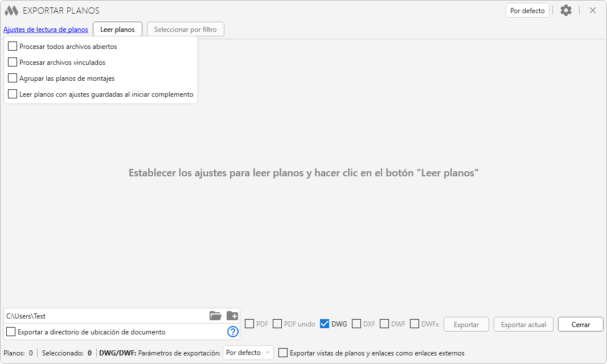Click the add new folder icon
Image resolution: width=607 pixels, height=364 pixels.
tap(232, 316)
